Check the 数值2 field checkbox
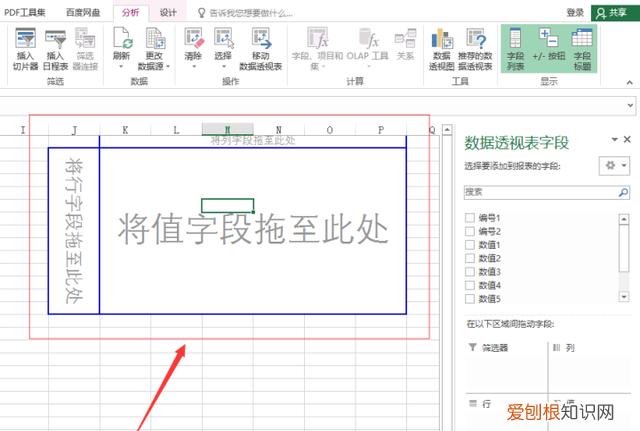640x431 pixels. (470, 258)
